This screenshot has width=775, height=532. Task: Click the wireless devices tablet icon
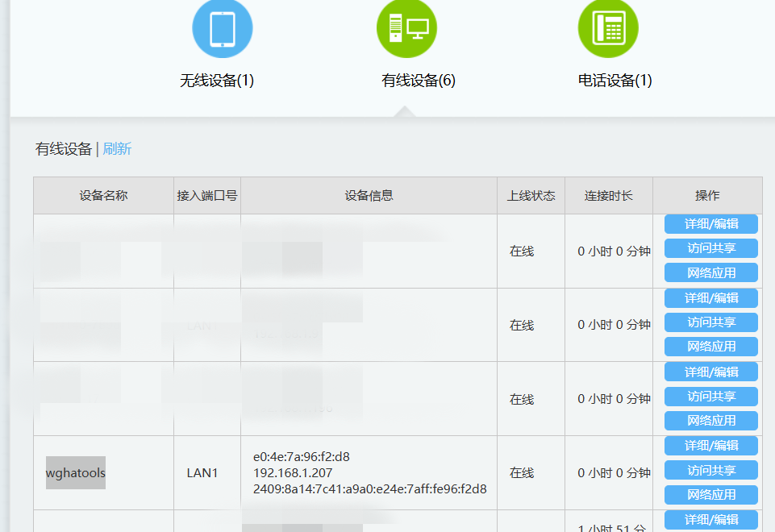[x=222, y=29]
